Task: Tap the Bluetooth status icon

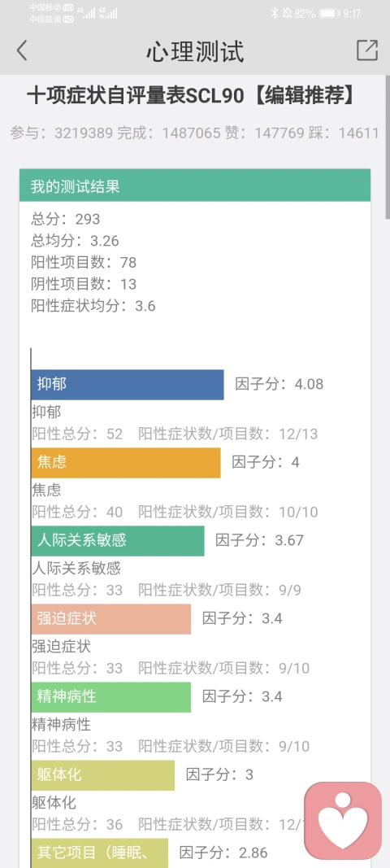Action: point(274,13)
